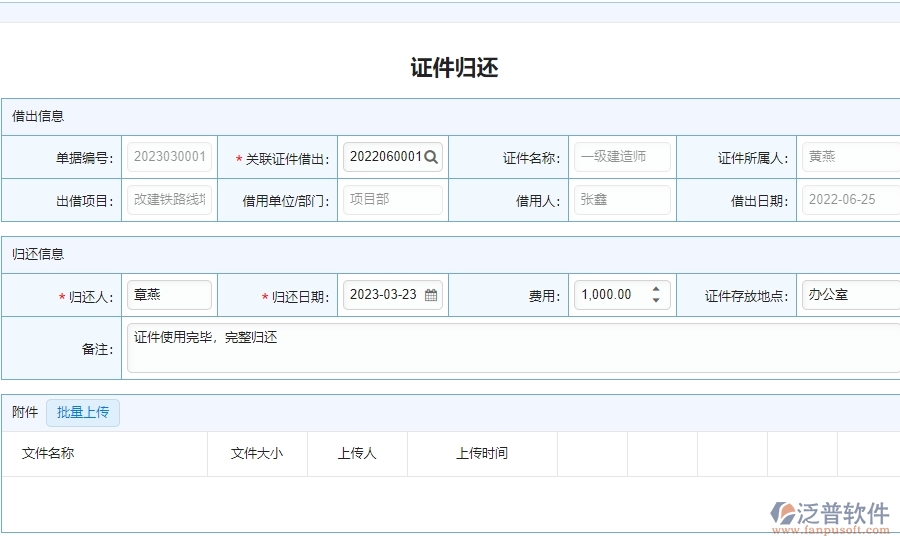900x546 pixels.
Task: Click the 文件名称 column header
Action: 48,453
